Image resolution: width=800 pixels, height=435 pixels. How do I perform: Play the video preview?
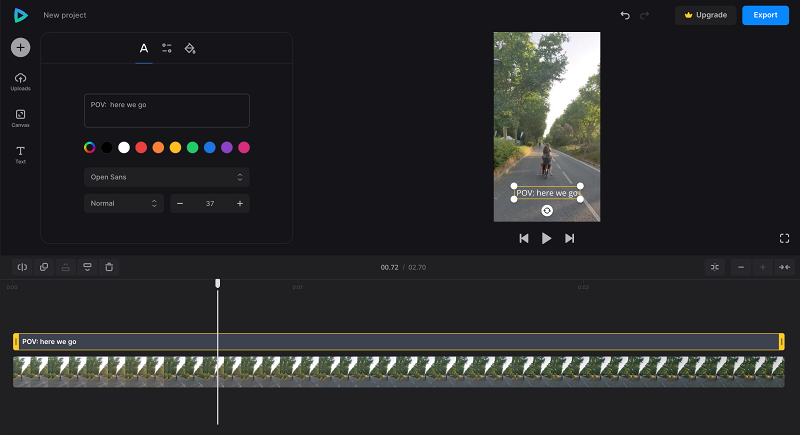pos(546,239)
